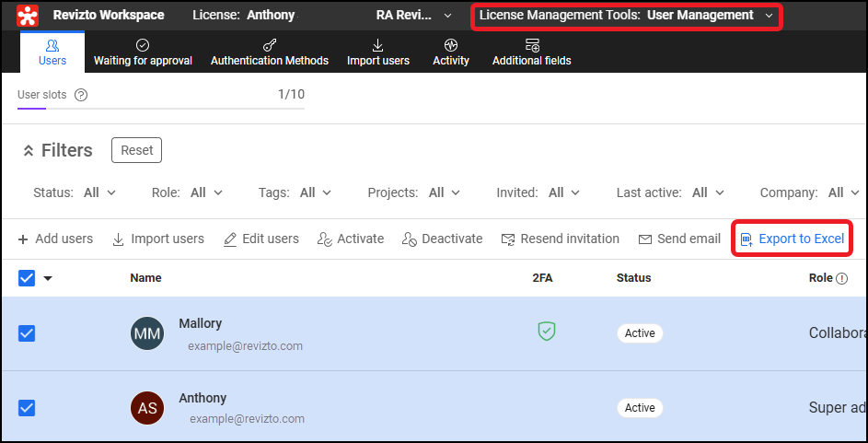Click the Role column info icon
868x443 pixels.
tap(841, 278)
